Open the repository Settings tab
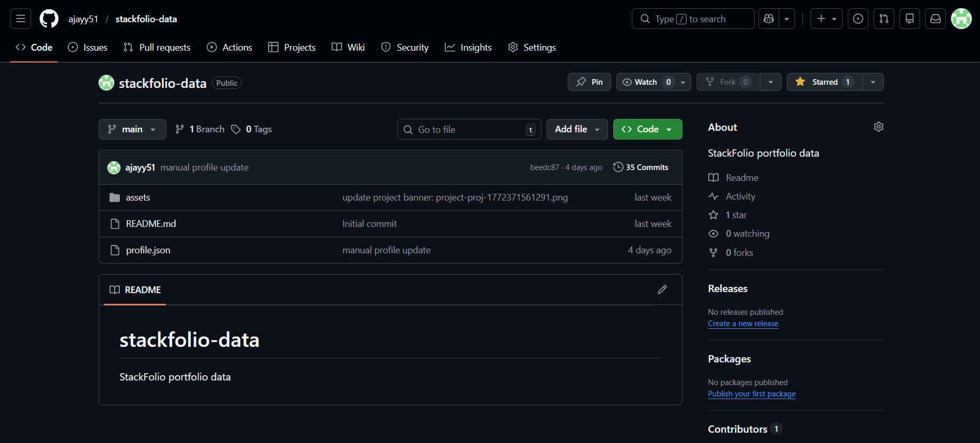The height and width of the screenshot is (443, 980). point(532,47)
